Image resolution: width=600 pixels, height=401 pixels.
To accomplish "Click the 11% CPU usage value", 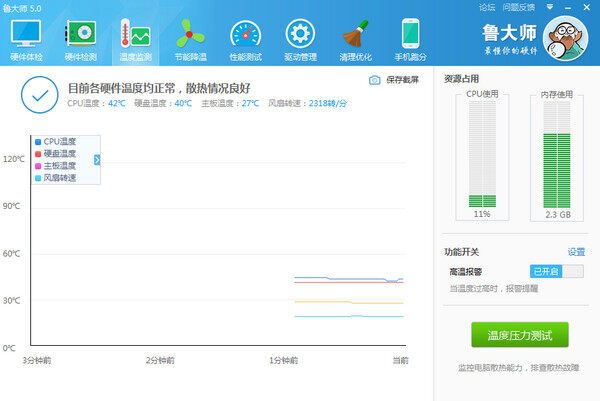I will [482, 214].
